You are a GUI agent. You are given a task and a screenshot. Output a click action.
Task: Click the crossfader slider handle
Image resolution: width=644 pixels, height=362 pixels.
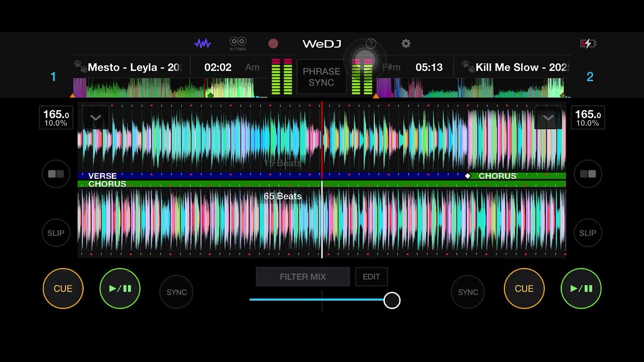pyautogui.click(x=392, y=300)
